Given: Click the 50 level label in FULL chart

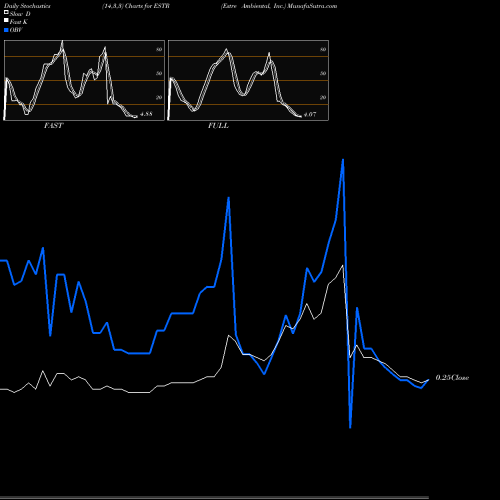Looking at the screenshot, I should [x=323, y=73].
